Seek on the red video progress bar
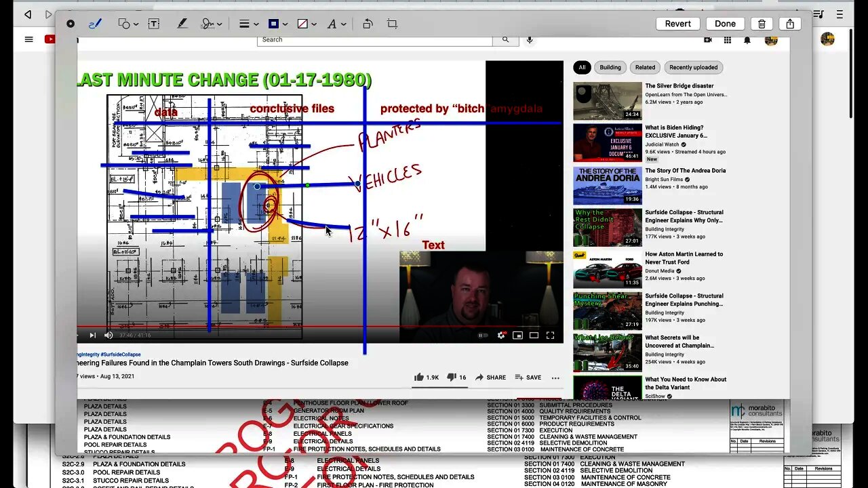Viewport: 868px width, 488px height. coord(320,327)
